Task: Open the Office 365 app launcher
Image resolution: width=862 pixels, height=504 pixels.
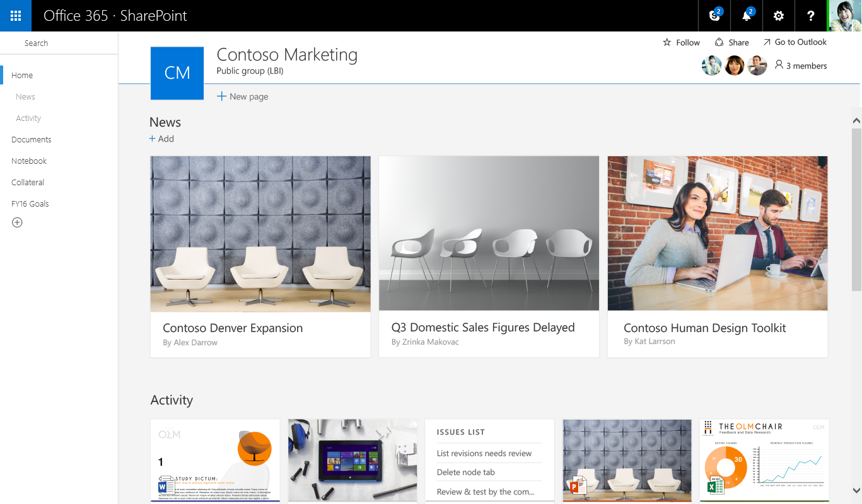Action: pyautogui.click(x=15, y=15)
